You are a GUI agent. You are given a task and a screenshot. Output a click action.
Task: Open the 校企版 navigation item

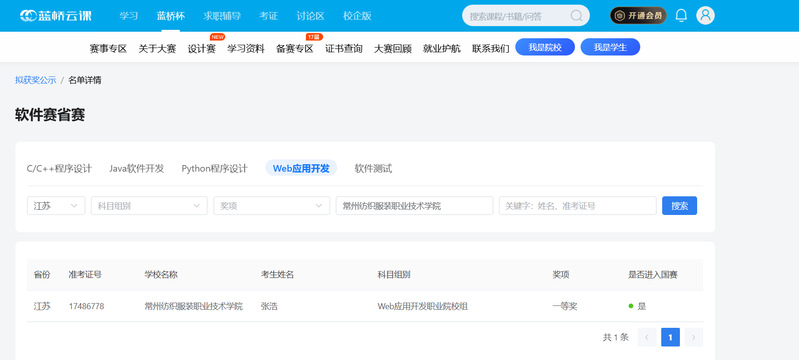pyautogui.click(x=357, y=16)
